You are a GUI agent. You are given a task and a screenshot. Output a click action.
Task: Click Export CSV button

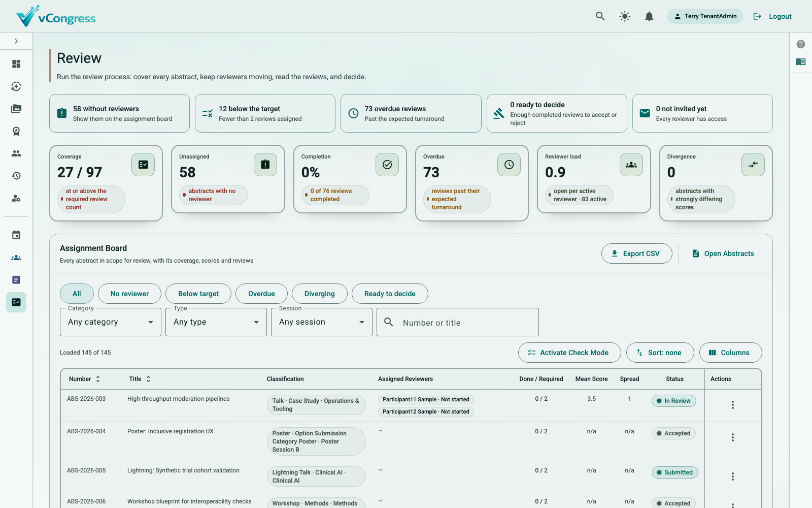pyautogui.click(x=636, y=253)
